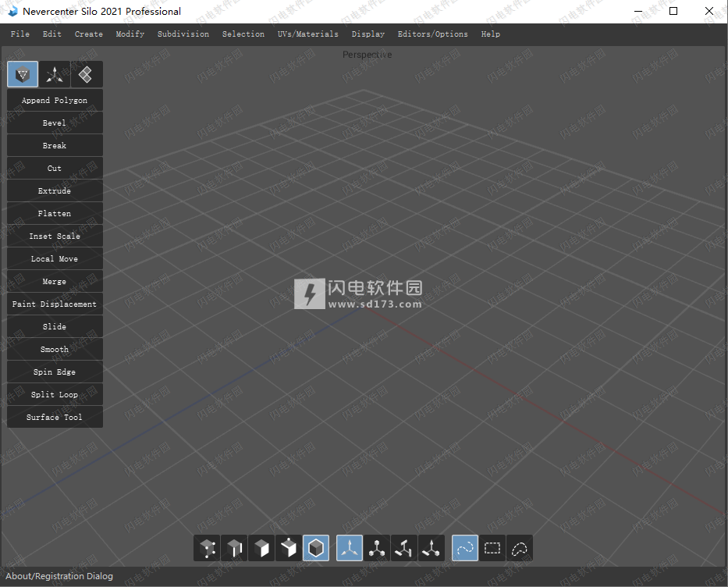The height and width of the screenshot is (587, 728).
Task: Open the Surface Tool
Action: [x=55, y=417]
